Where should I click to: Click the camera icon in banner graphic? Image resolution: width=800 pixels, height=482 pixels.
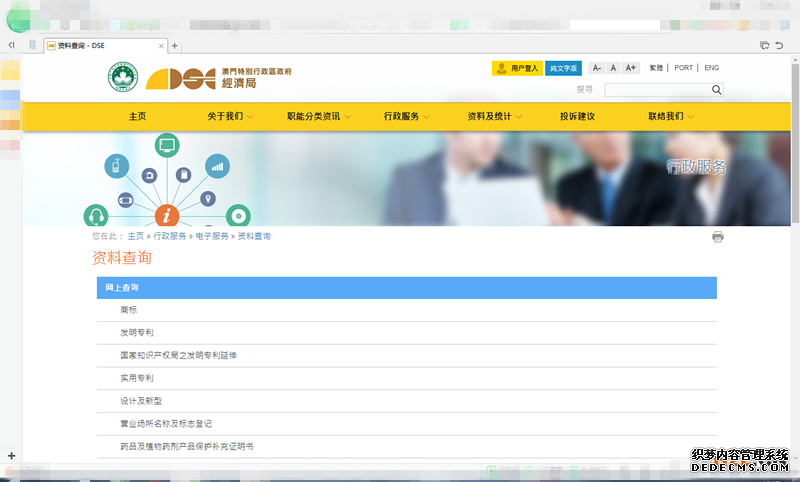(149, 175)
